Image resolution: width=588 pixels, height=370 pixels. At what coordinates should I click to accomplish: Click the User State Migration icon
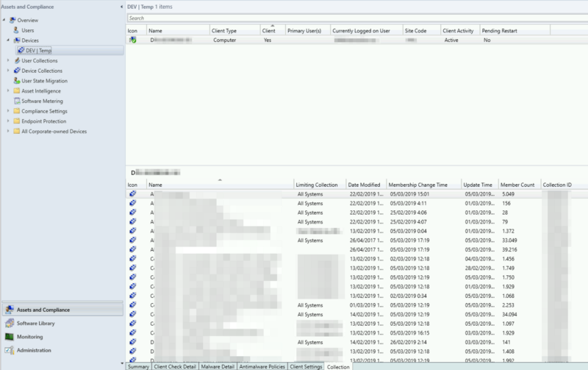click(x=17, y=81)
